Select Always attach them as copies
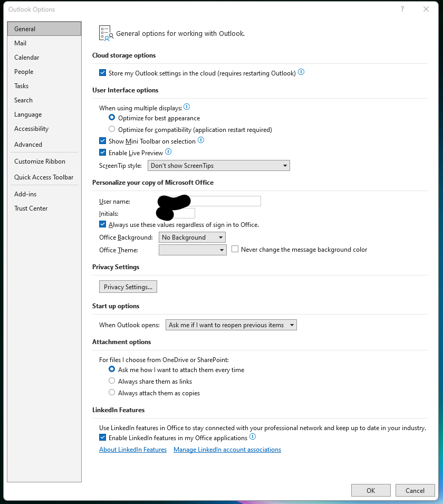 tap(112, 393)
